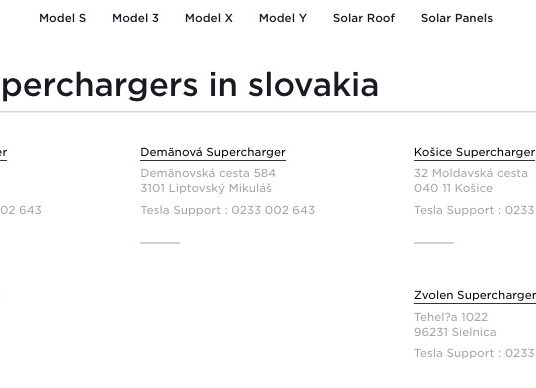
Task: Click the 96231 Sielnica postal line
Action: click(455, 332)
